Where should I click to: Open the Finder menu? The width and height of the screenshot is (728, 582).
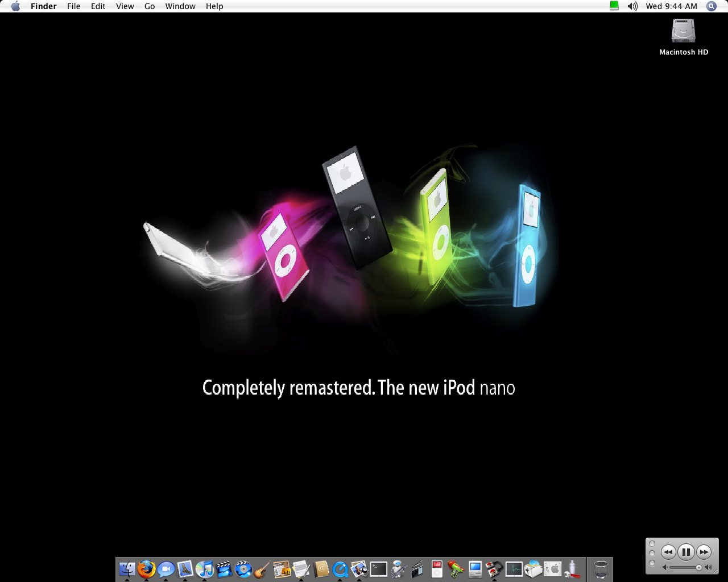pyautogui.click(x=44, y=6)
